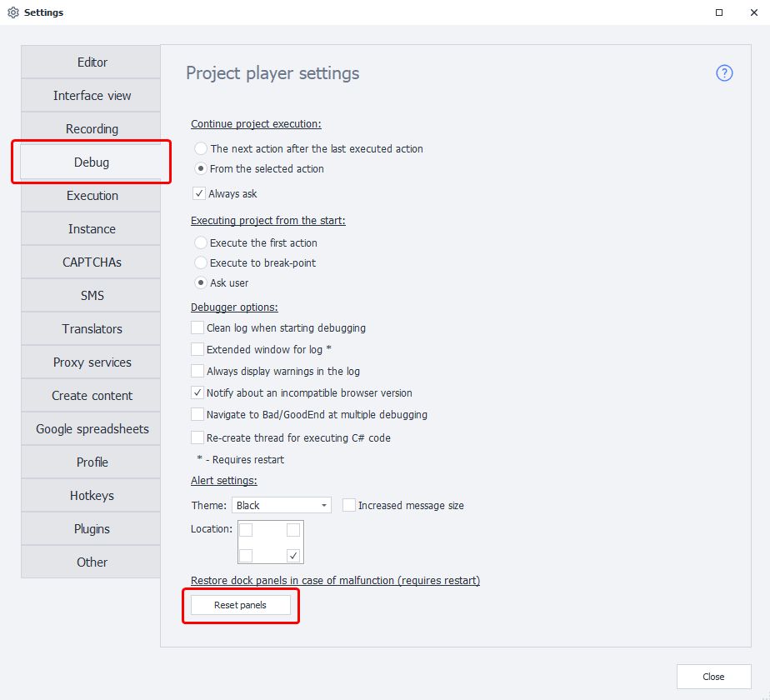770x700 pixels.
Task: Go to the Hotkeys settings tab
Action: click(x=92, y=496)
